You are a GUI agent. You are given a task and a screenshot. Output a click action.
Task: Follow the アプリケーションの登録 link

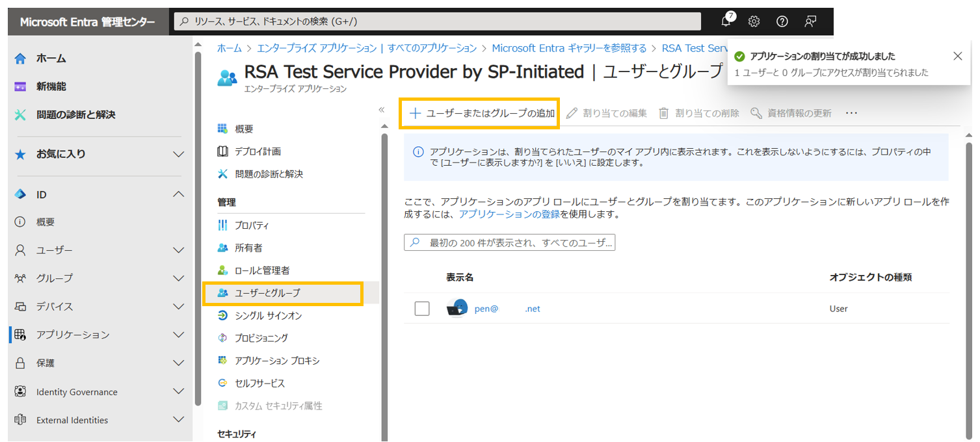509,214
